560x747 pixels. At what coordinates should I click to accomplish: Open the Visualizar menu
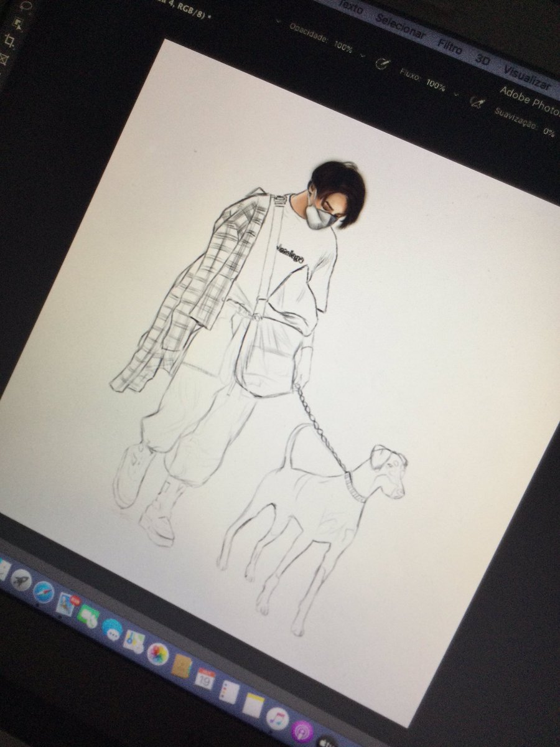click(x=527, y=78)
